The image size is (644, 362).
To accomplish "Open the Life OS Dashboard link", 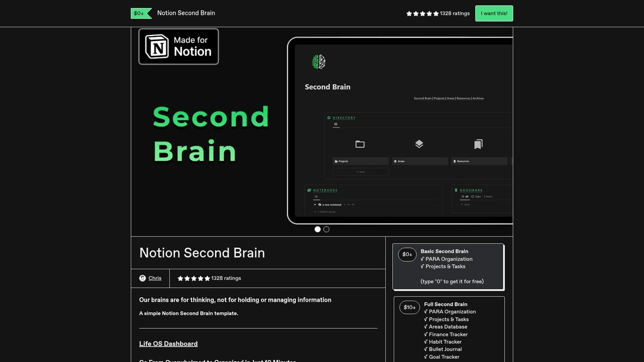I will point(168,343).
